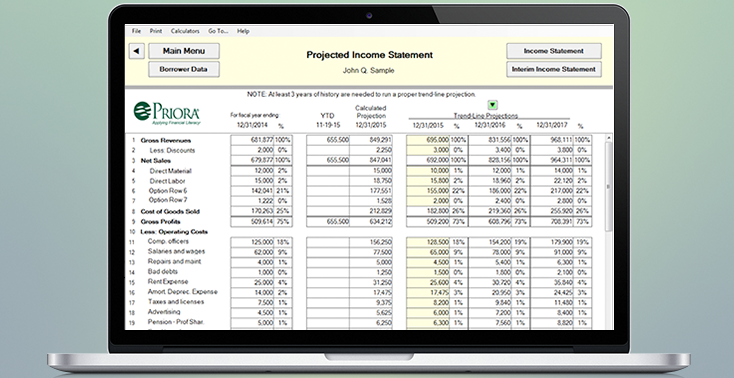
Task: Click the Pension - Prof Shar. label
Action: pyautogui.click(x=176, y=322)
